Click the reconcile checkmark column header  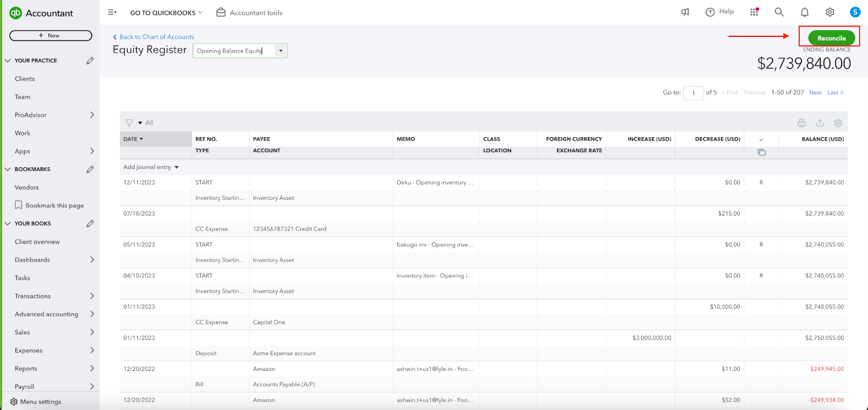[x=761, y=140]
